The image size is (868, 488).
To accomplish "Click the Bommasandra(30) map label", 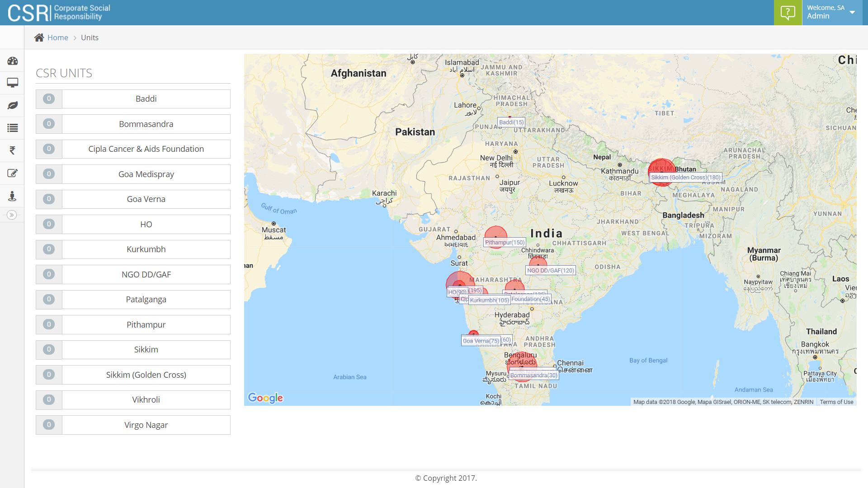I will pos(534,375).
